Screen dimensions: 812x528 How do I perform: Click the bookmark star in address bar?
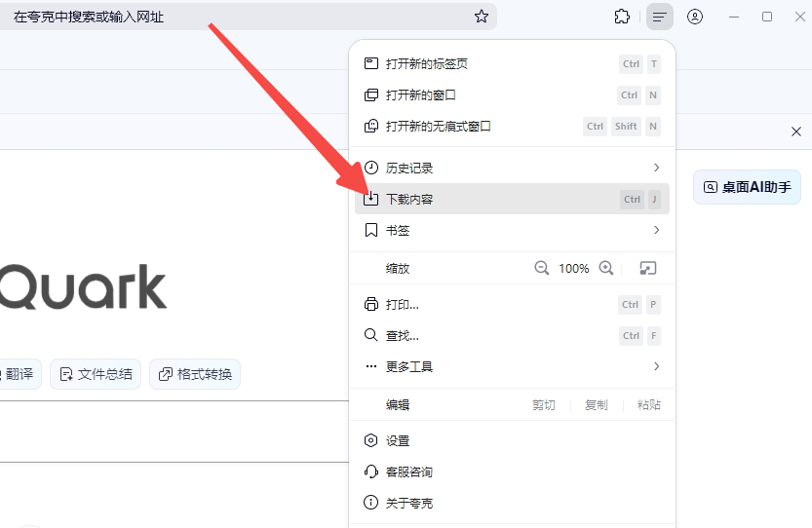482,17
